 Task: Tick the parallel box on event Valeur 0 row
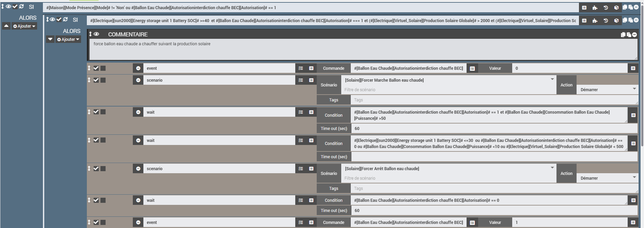tap(103, 68)
